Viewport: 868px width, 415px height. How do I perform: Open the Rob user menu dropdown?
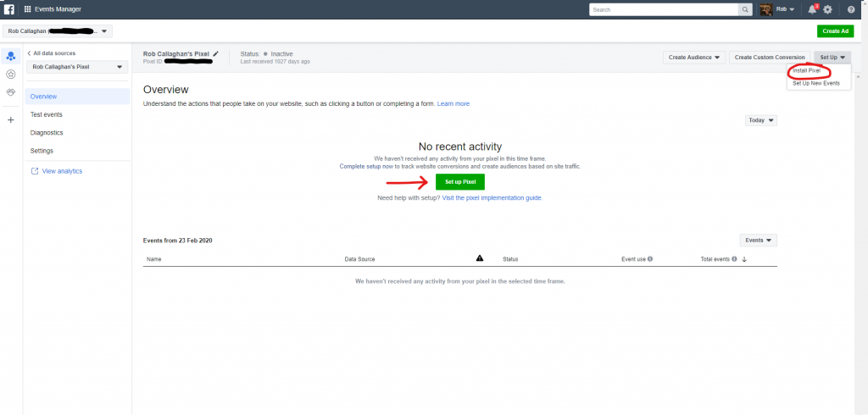click(786, 9)
